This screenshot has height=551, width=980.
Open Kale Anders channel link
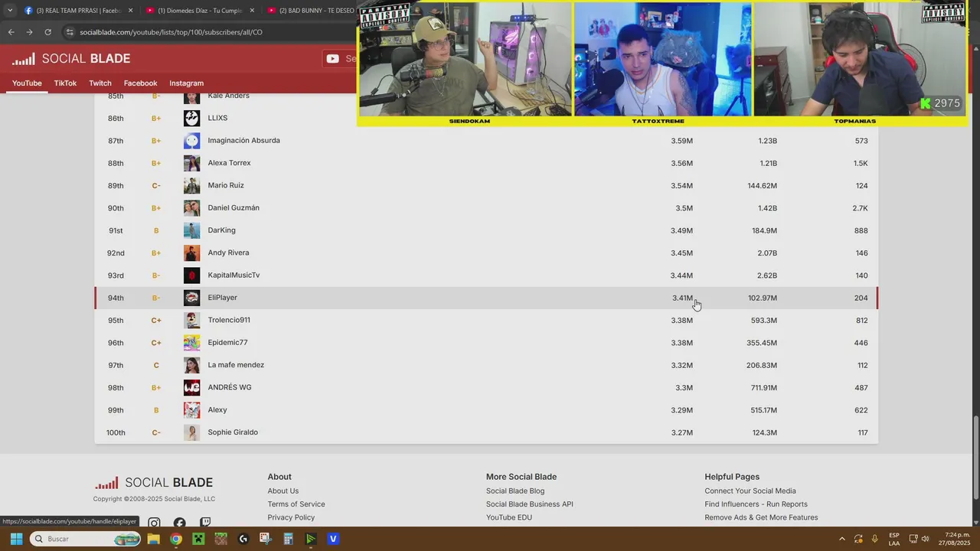coord(228,96)
